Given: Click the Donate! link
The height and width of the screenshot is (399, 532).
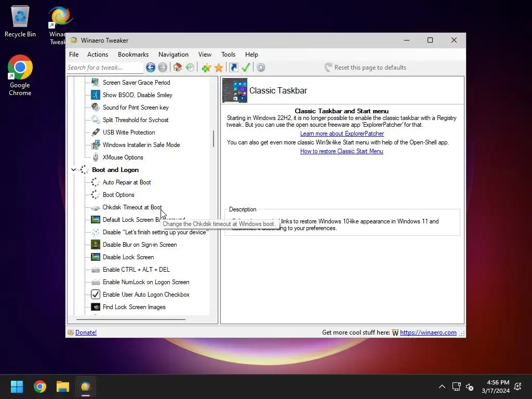Looking at the screenshot, I should pos(86,332).
